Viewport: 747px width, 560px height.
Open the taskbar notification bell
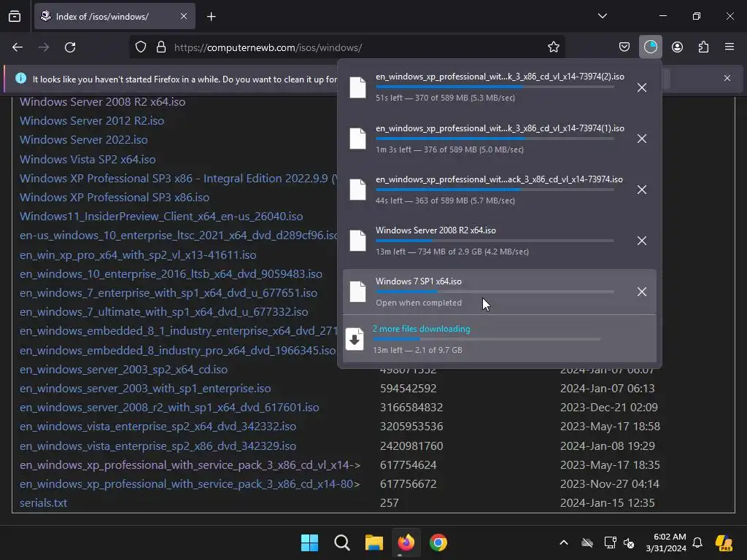pos(697,542)
